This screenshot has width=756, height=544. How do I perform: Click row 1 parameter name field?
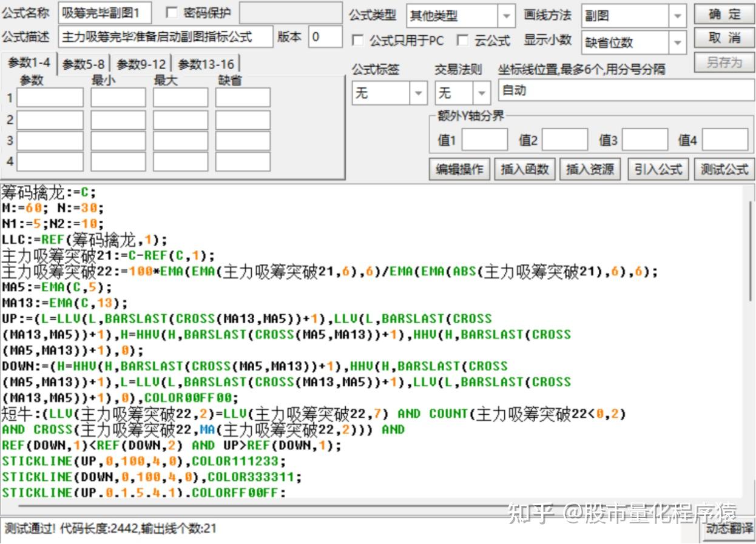pos(50,98)
